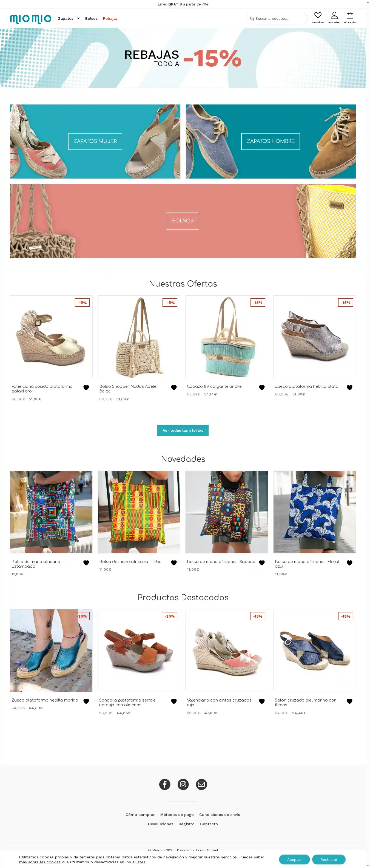Toggle favorite heart for Capazo 8V colgante Snake
This screenshot has height=868, width=370.
(261, 388)
